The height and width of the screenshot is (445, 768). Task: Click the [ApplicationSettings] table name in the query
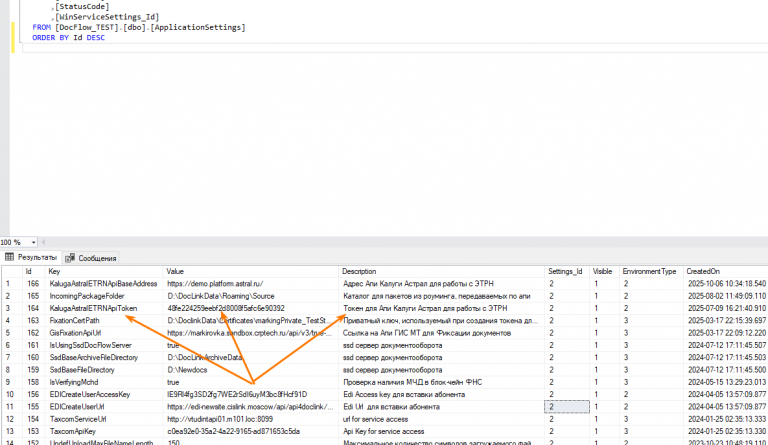coord(198,27)
